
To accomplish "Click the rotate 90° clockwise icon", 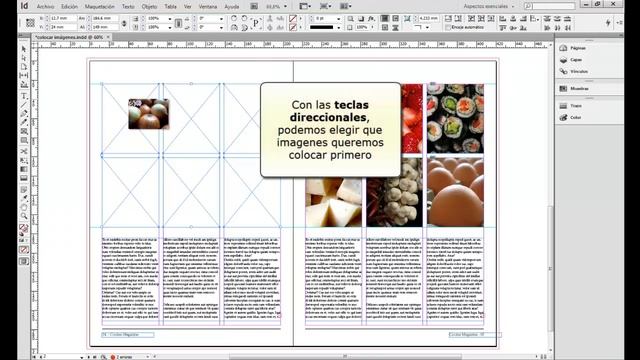I will (234, 19).
